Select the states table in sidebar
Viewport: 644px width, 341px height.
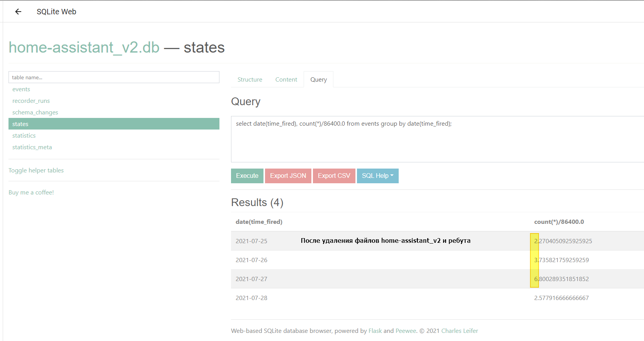[x=114, y=124]
